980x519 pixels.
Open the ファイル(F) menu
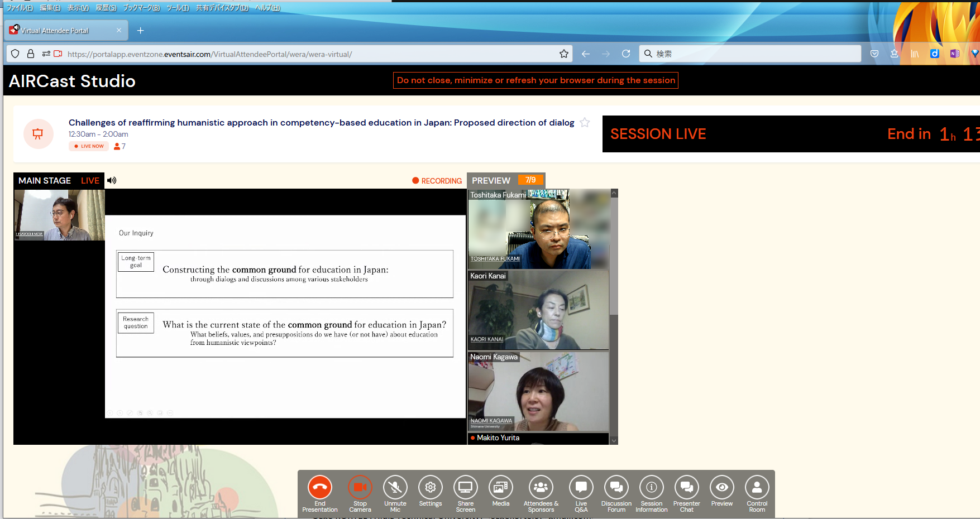(x=20, y=8)
